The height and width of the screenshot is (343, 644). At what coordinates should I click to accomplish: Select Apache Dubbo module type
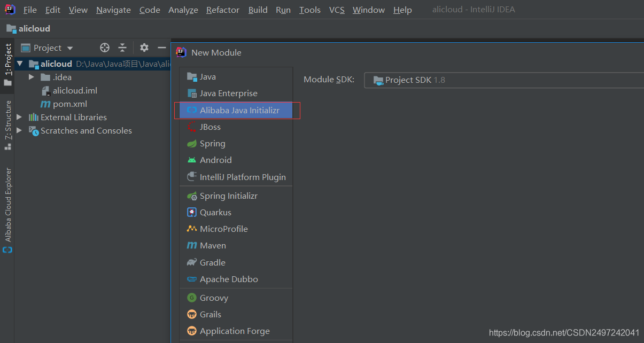pos(236,279)
